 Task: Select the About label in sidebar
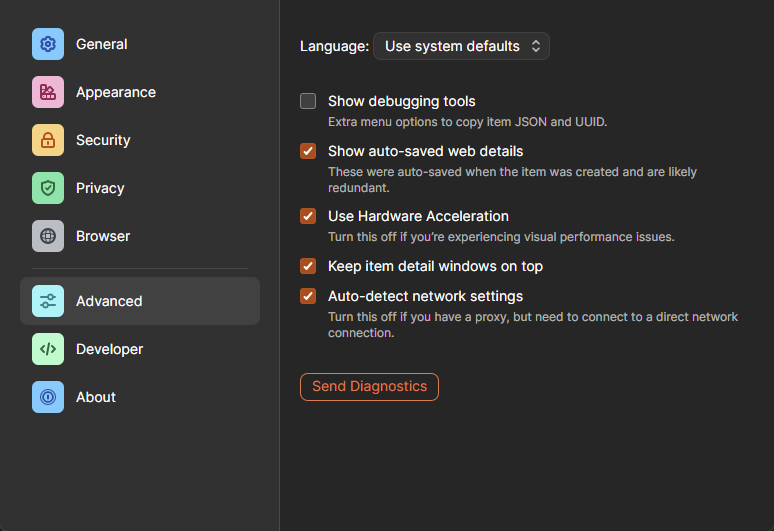click(96, 397)
